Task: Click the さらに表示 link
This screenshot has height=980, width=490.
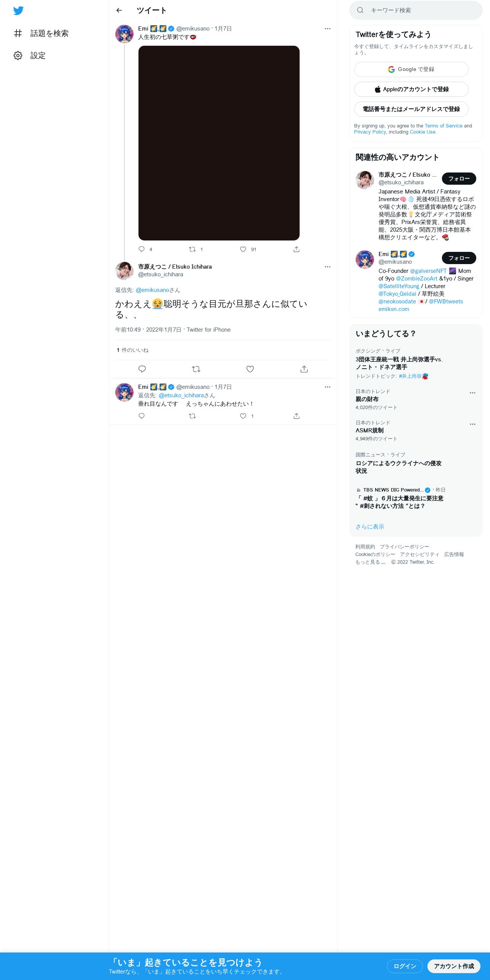Action: (370, 527)
